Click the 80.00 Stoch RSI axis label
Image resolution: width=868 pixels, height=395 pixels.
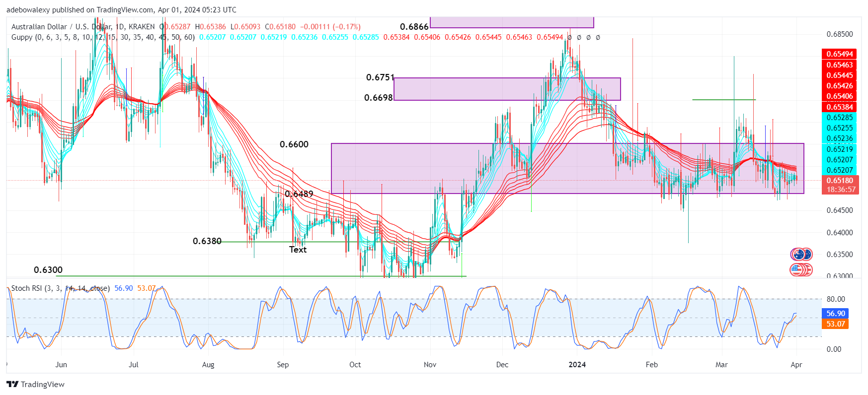point(836,299)
